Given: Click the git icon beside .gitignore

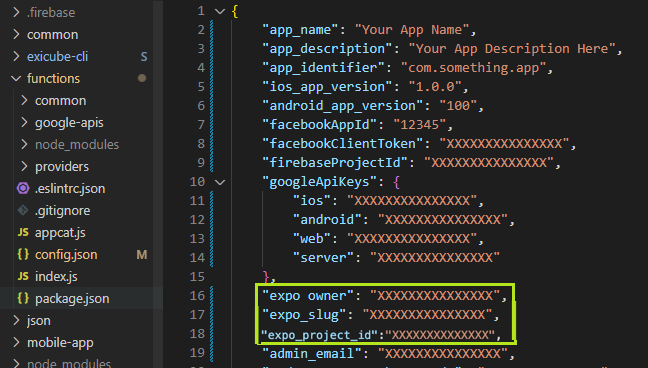Looking at the screenshot, I should point(23,210).
